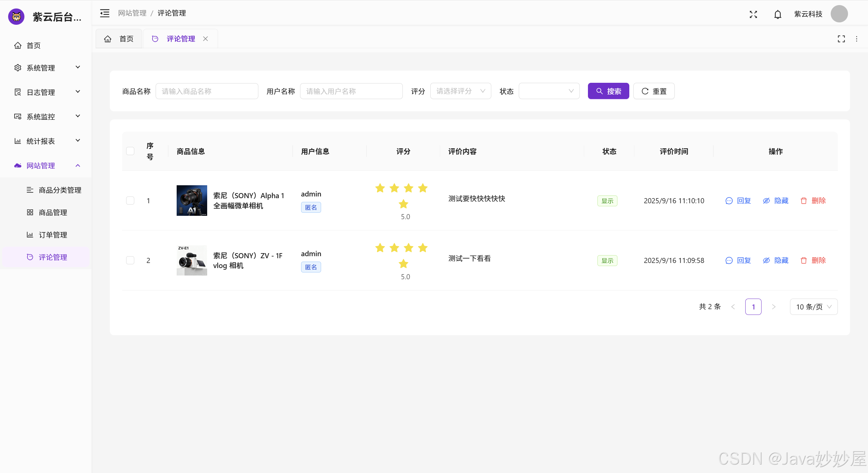Open 首页 in the sidebar
The width and height of the screenshot is (868, 473).
click(46, 45)
